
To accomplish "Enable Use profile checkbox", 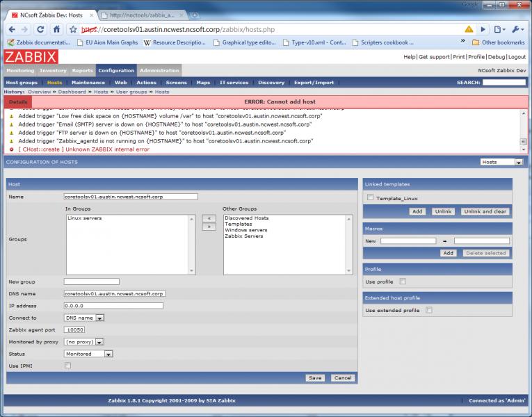I will (403, 281).
